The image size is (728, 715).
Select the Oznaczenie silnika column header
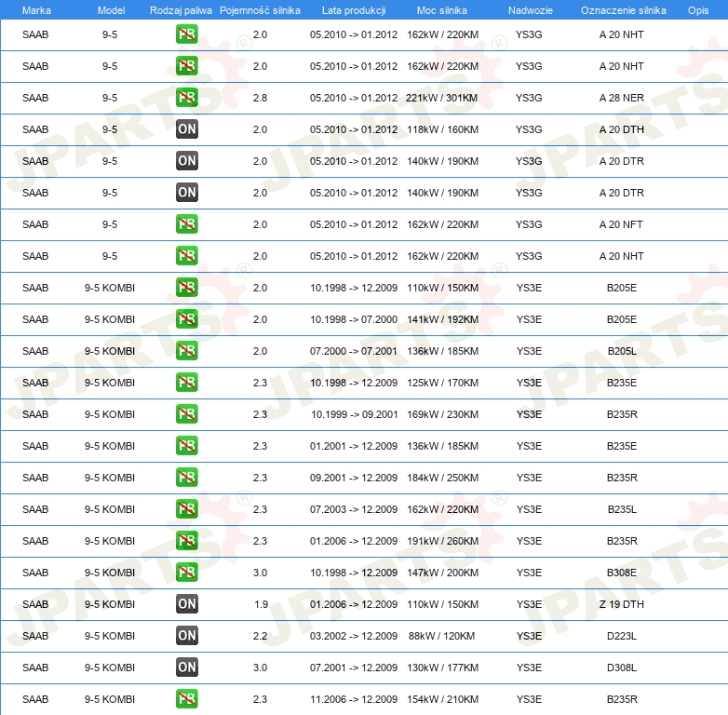point(623,10)
